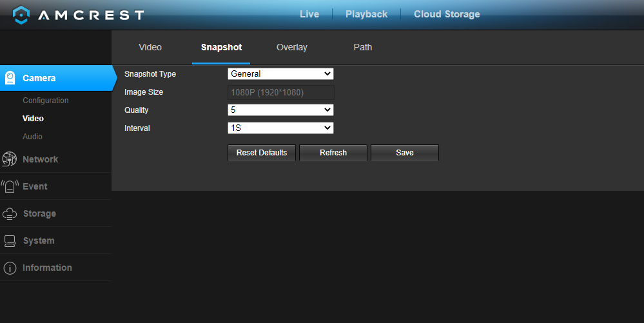Select the Camera section icon
The height and width of the screenshot is (323, 644).
tap(10, 77)
